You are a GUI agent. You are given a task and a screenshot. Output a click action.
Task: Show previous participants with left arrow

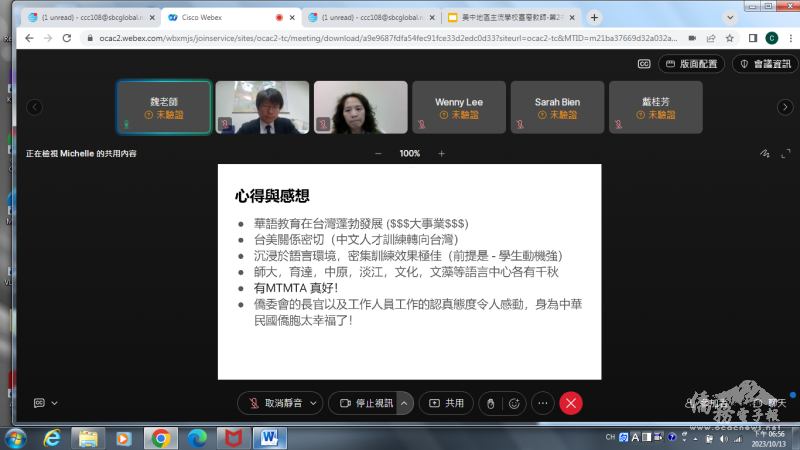click(x=35, y=107)
